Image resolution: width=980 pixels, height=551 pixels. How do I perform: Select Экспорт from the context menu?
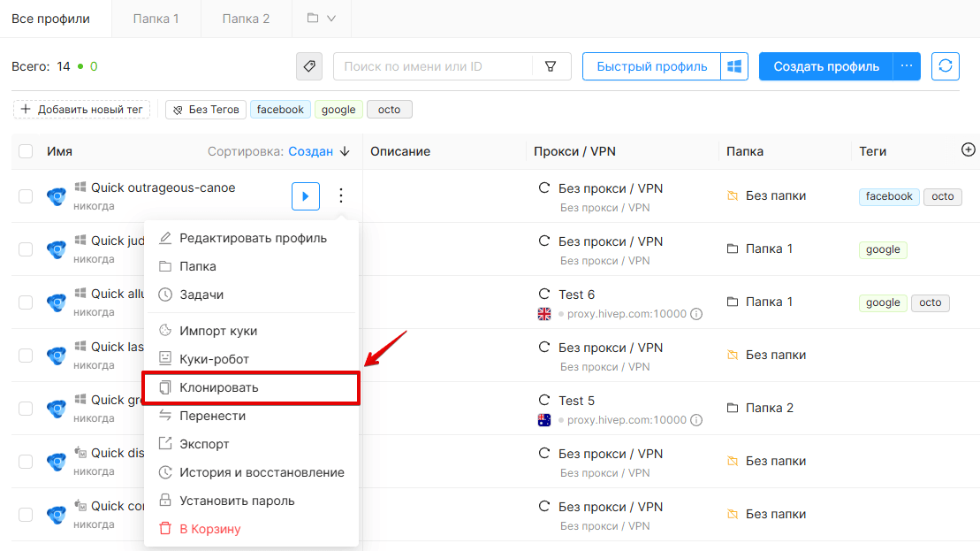coord(251,444)
